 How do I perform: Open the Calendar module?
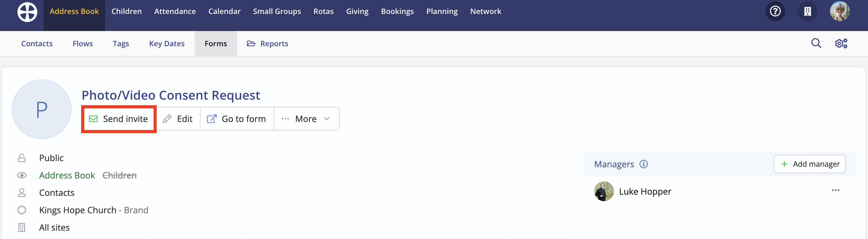click(224, 11)
